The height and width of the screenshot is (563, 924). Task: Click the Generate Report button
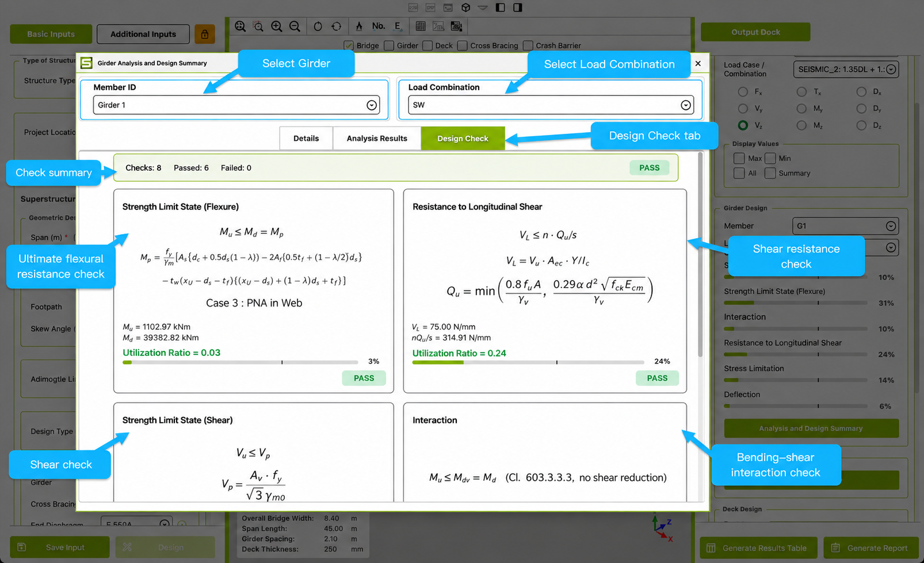point(871,548)
